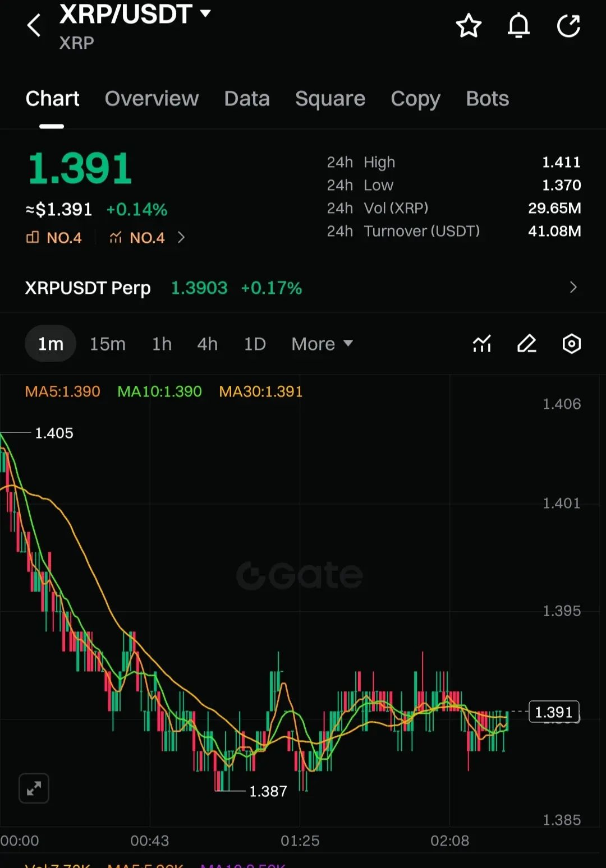Tap the volume rank NO.4 icon

33,238
